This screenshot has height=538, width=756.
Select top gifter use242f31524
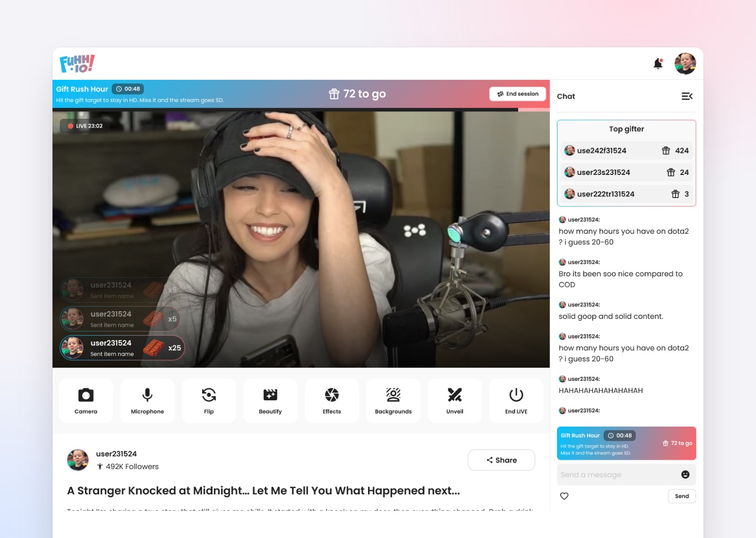[626, 151]
